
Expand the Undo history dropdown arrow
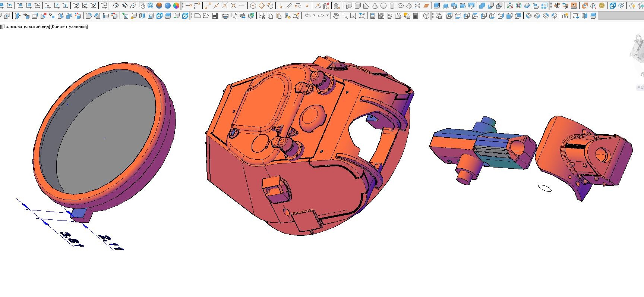coord(314,16)
